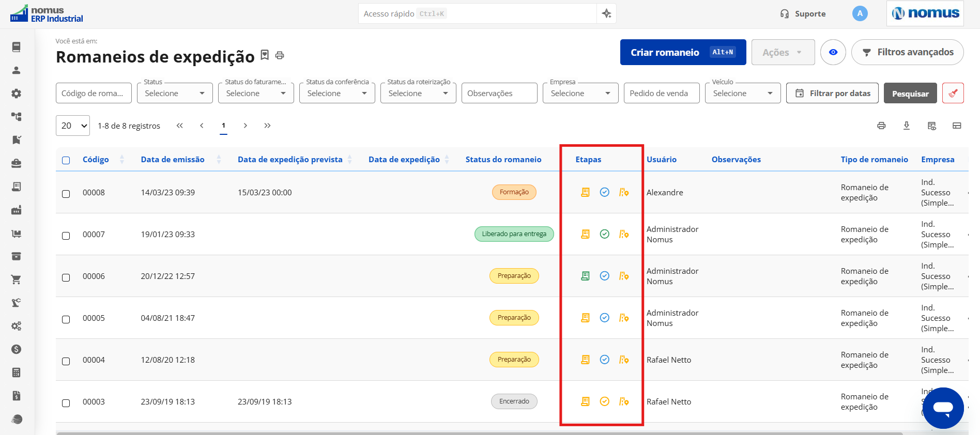Select the checkbox for romaneio 00005

point(66,319)
